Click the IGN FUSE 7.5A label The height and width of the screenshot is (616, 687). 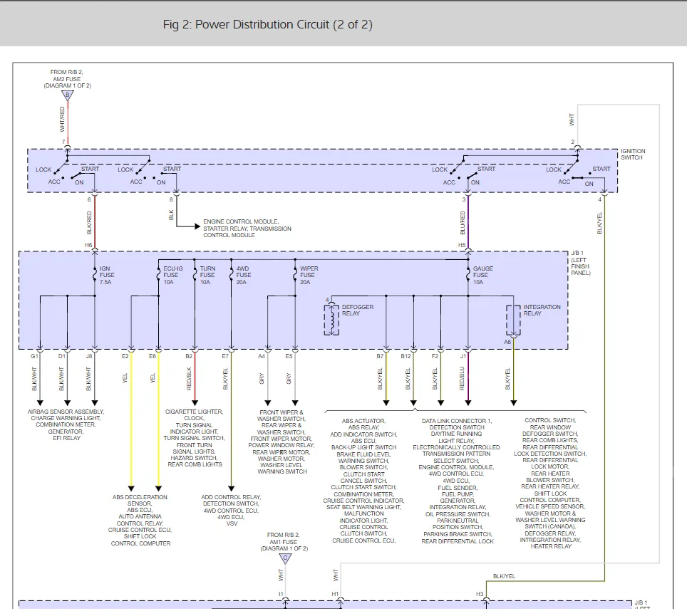(106, 276)
